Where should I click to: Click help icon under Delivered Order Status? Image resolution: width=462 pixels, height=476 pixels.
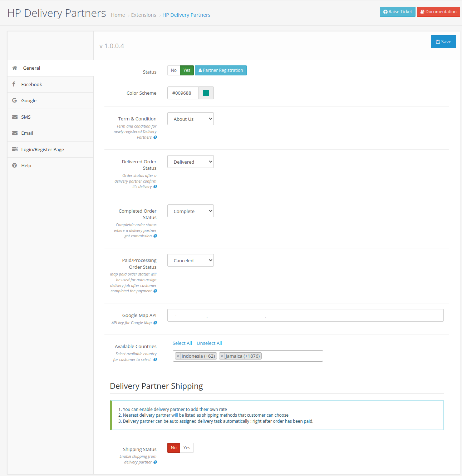click(155, 187)
